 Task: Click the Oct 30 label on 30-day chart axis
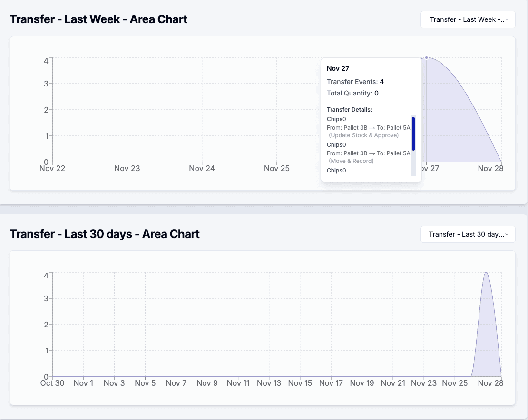coord(52,383)
